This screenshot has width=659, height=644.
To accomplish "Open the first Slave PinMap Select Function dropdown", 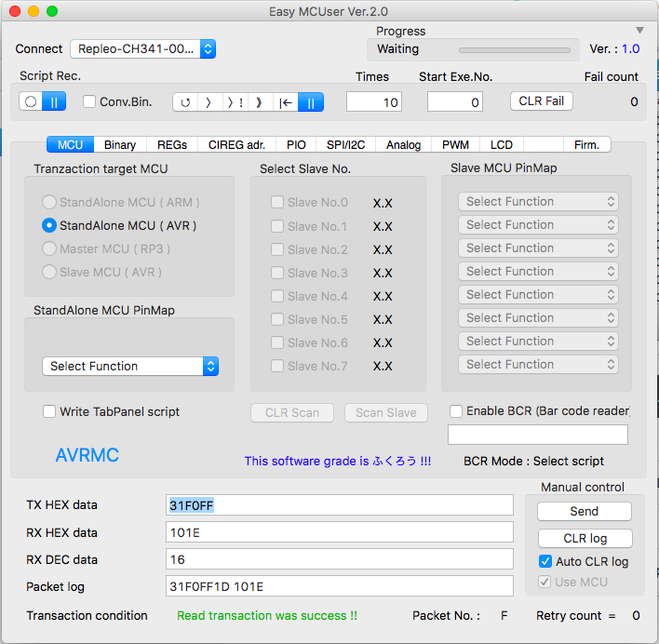I will tap(538, 202).
